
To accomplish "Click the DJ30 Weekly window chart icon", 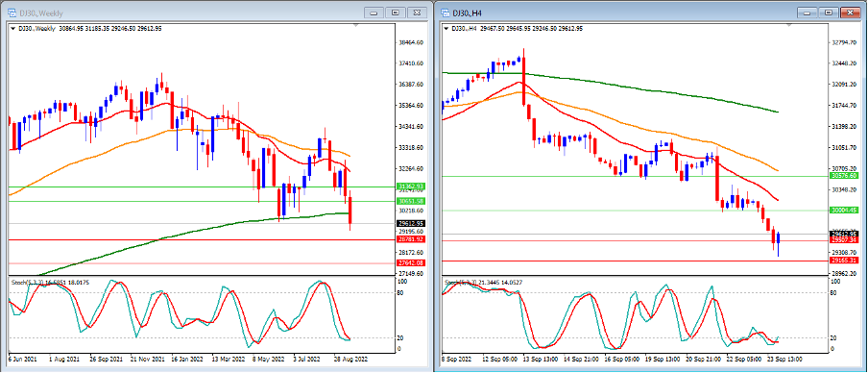I will (11, 12).
